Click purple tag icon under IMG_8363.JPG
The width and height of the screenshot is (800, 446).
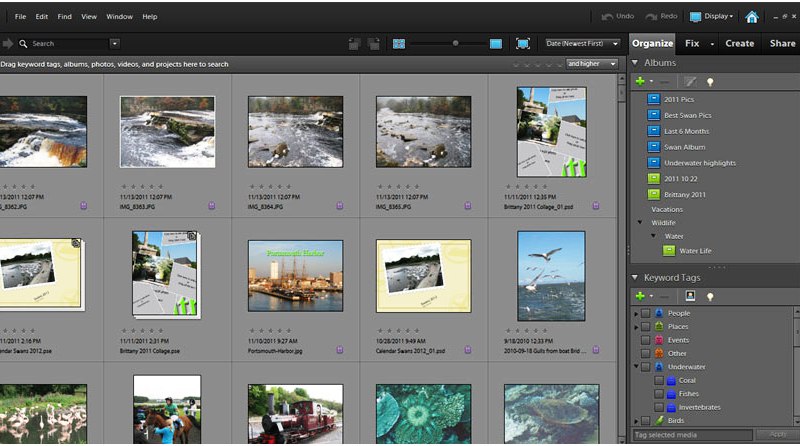coord(212,206)
